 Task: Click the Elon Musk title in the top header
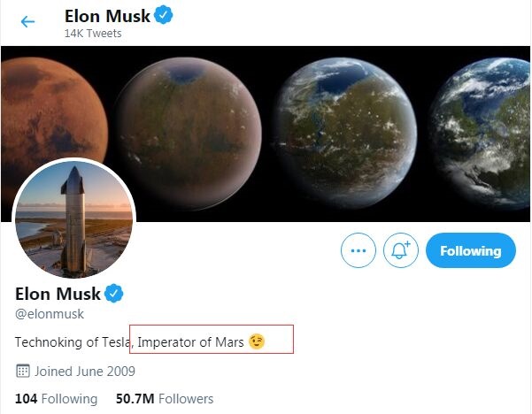(106, 16)
